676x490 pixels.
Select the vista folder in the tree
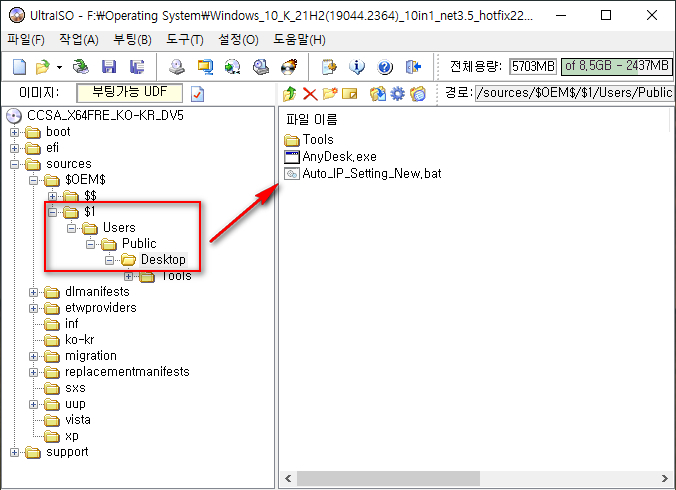point(78,420)
